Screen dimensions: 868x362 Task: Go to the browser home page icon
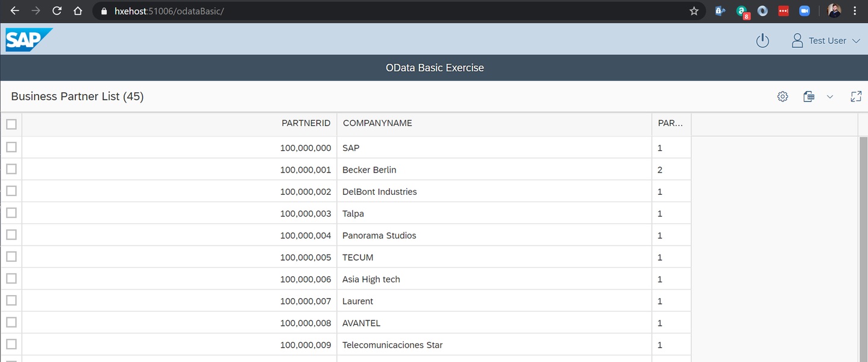[78, 11]
